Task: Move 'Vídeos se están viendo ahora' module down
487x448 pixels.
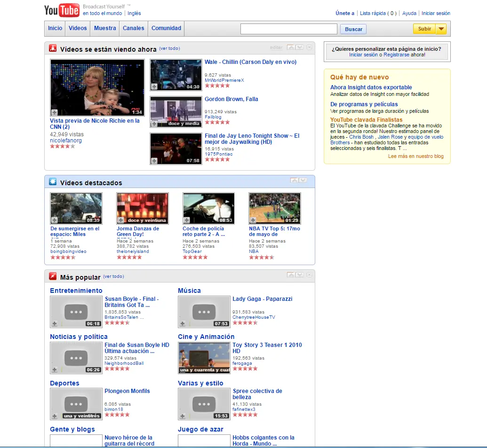Action: (299, 47)
